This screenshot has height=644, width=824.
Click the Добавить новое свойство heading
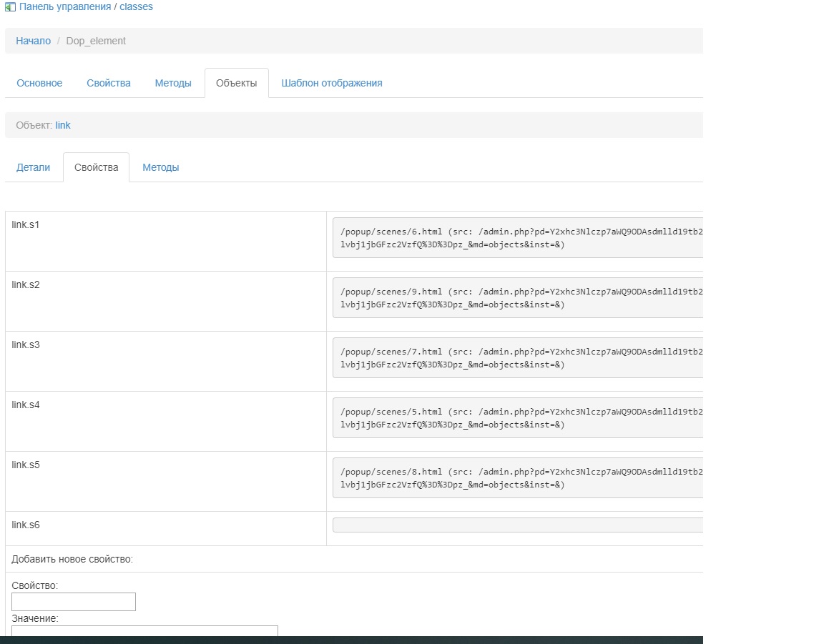click(x=72, y=560)
